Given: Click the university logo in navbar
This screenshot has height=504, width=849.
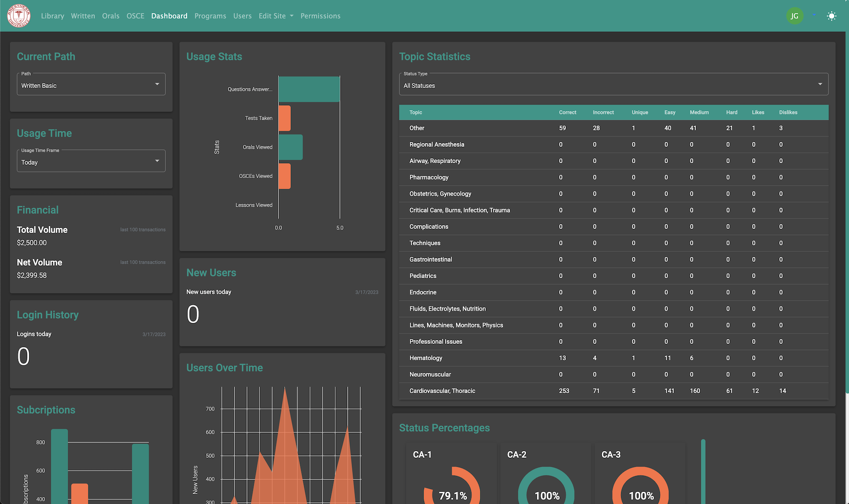Looking at the screenshot, I should click(19, 16).
